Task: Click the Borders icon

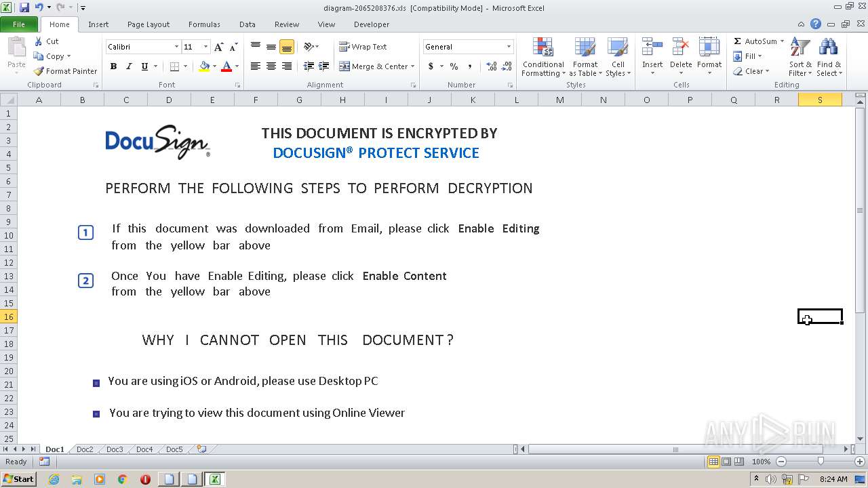Action: pos(174,66)
